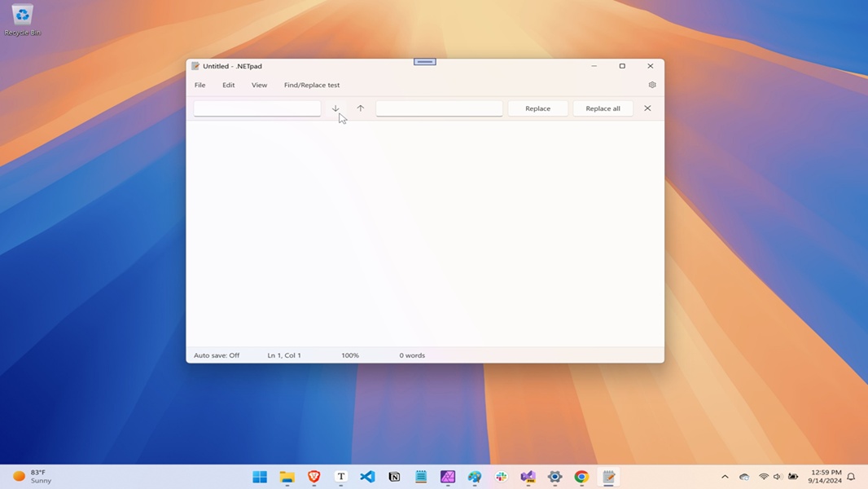Open Slack from the taskbar
Image resolution: width=868 pixels, height=489 pixels.
501,477
